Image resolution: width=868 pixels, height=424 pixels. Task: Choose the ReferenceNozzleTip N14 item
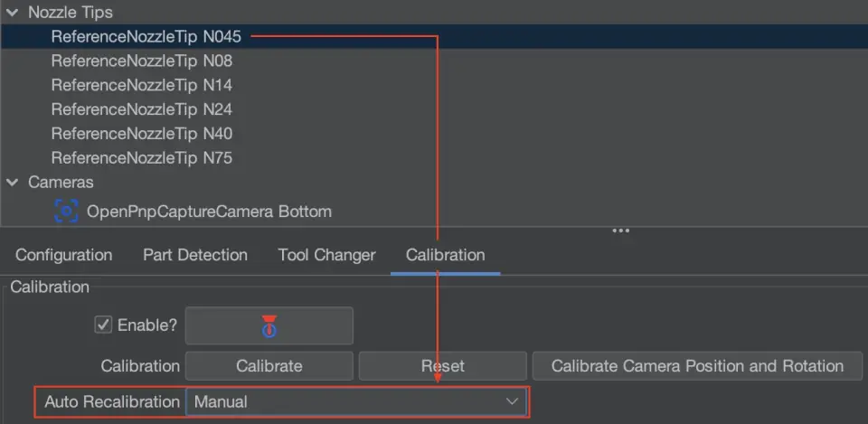[x=142, y=85]
